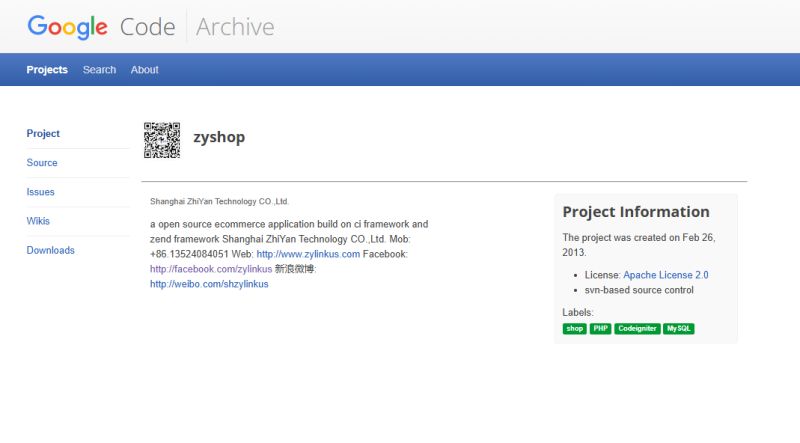This screenshot has height=443, width=800.
Task: Open the About nav item
Action: point(144,70)
